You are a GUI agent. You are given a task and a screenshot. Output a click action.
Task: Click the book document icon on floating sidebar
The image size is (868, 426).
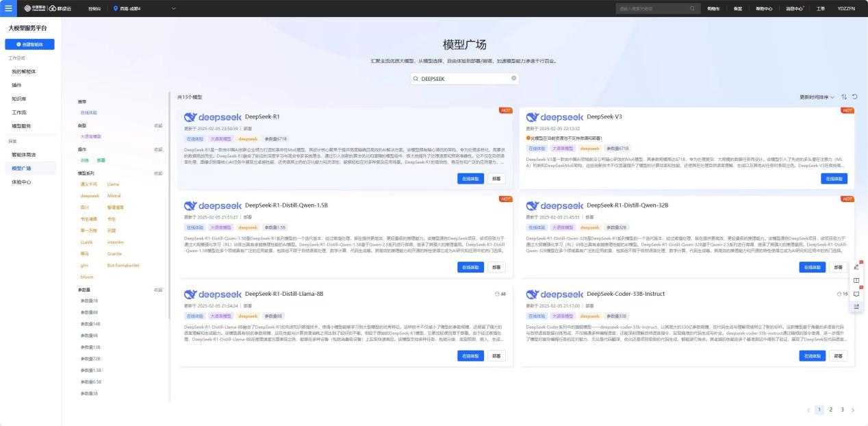point(856,280)
